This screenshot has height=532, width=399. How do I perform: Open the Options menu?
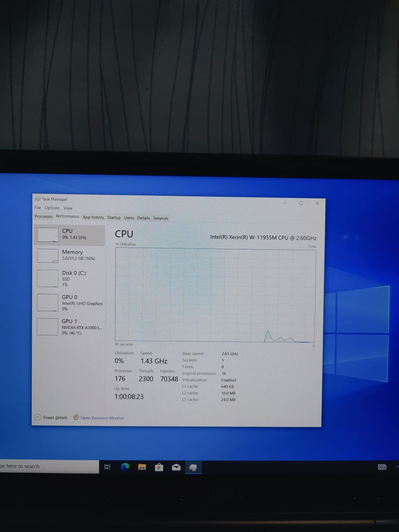52,208
